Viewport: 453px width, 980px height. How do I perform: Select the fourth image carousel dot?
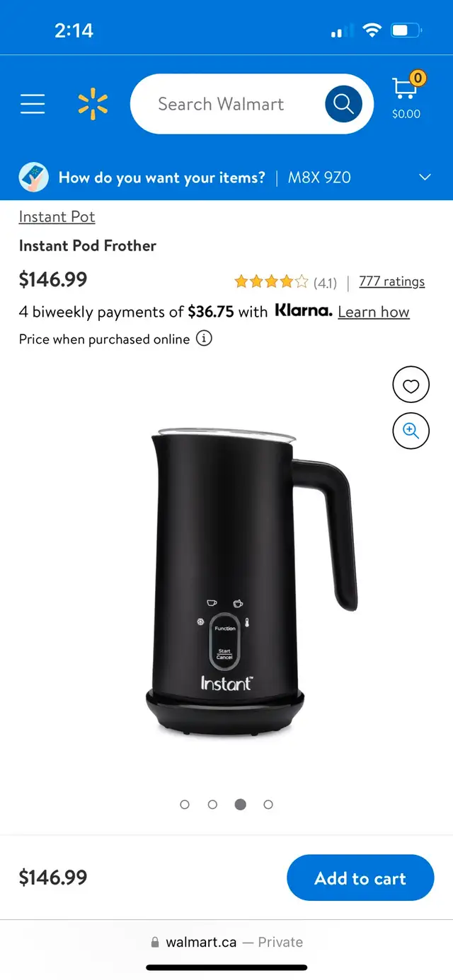point(268,805)
